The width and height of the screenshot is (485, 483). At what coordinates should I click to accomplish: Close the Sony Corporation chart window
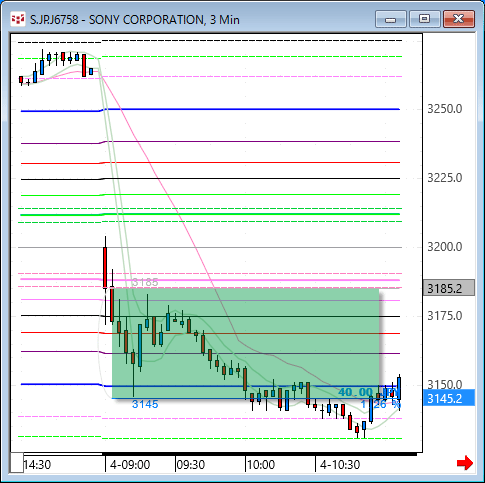click(x=458, y=19)
